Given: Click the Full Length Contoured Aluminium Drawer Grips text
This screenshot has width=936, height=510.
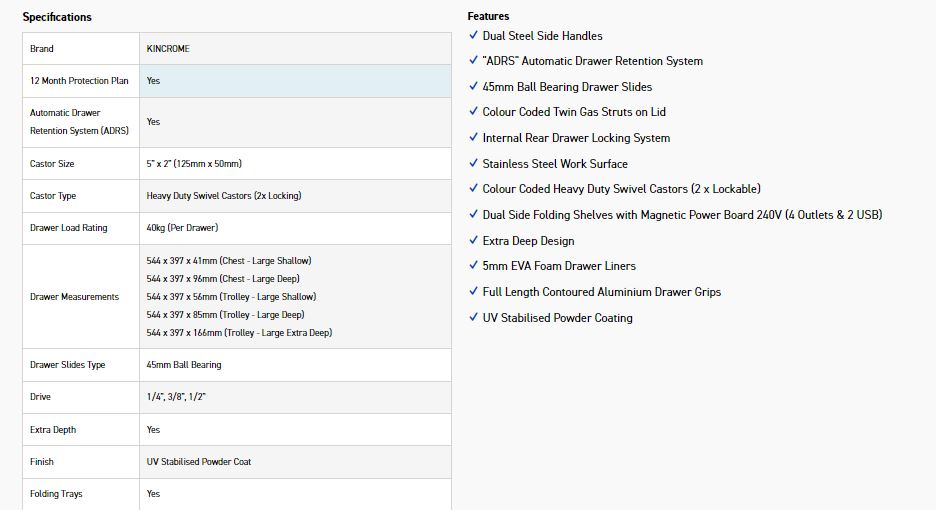Looking at the screenshot, I should tap(601, 292).
